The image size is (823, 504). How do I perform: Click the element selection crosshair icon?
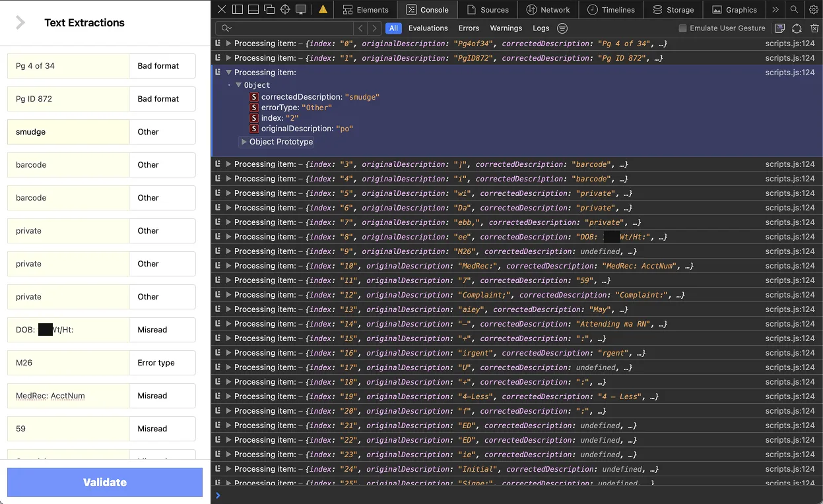(285, 9)
